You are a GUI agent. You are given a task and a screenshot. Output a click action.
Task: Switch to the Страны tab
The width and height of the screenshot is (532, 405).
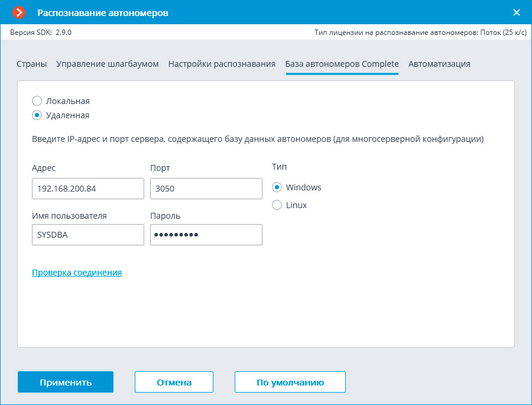(x=32, y=64)
